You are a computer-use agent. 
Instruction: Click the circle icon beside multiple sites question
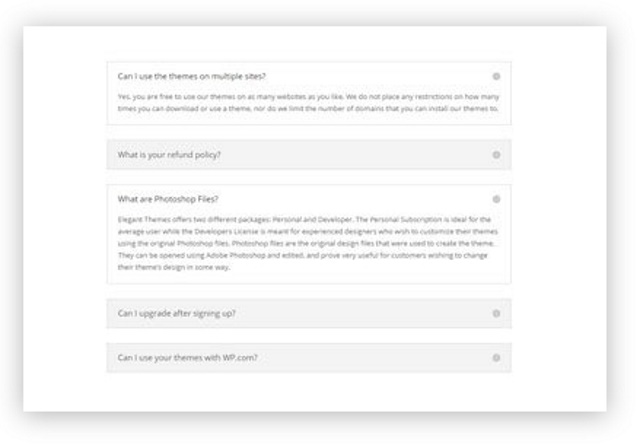(496, 76)
